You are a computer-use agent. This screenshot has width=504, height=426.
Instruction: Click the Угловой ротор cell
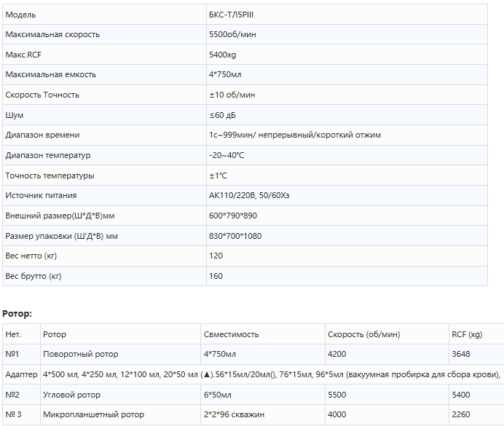pyautogui.click(x=72, y=395)
